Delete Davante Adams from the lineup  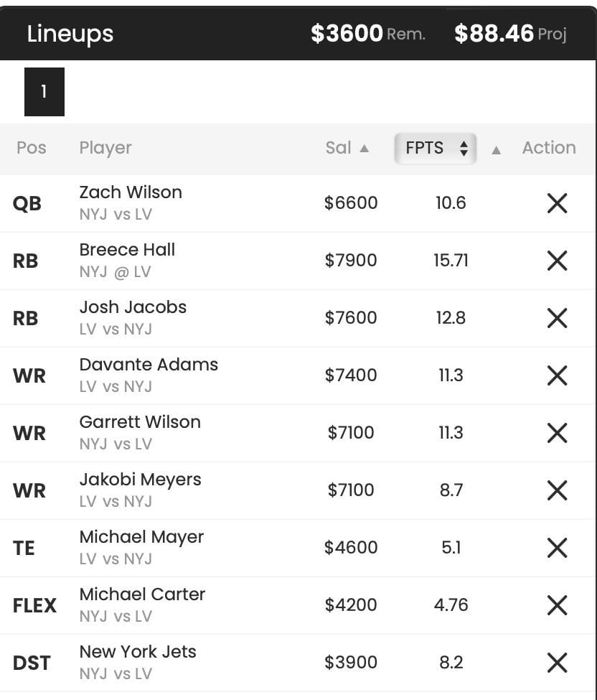[557, 375]
